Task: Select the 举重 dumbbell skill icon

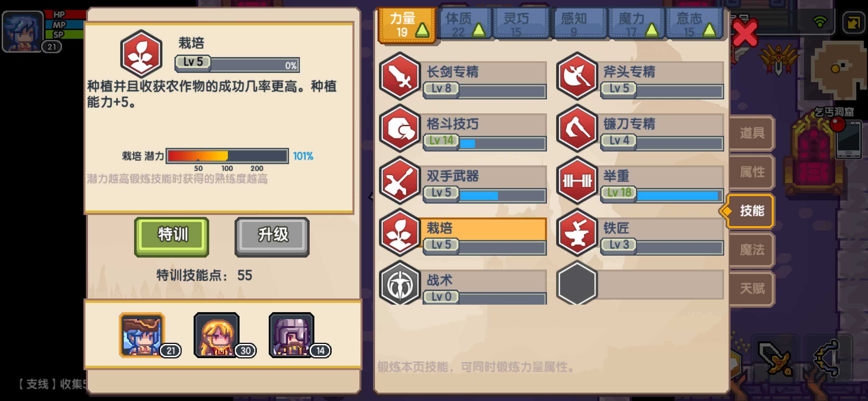Action: click(577, 180)
